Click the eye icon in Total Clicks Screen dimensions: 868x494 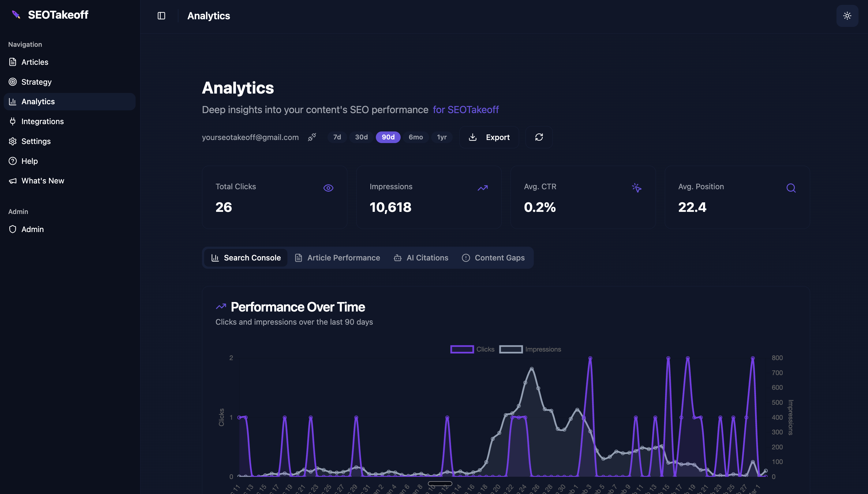[x=328, y=188]
